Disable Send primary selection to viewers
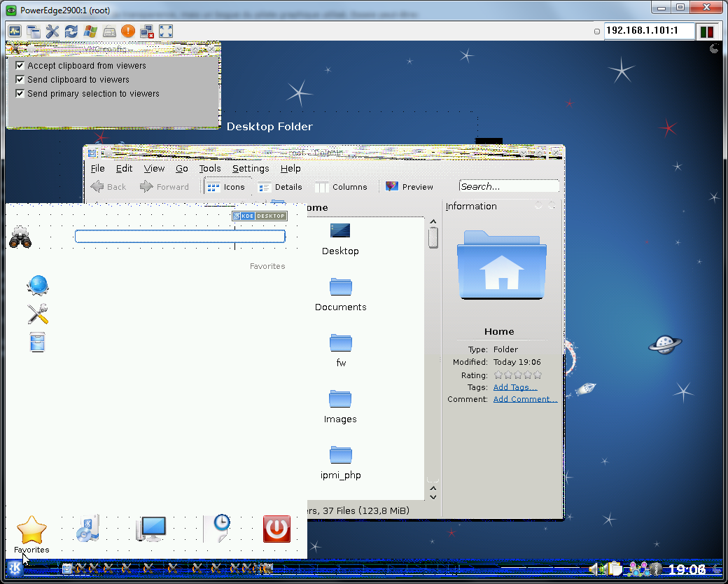The height and width of the screenshot is (584, 728). pos(20,94)
